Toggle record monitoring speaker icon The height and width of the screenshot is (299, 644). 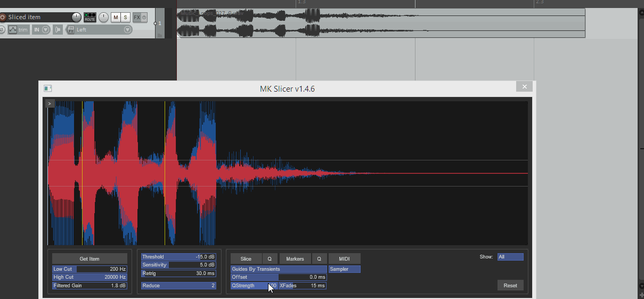coord(58,30)
